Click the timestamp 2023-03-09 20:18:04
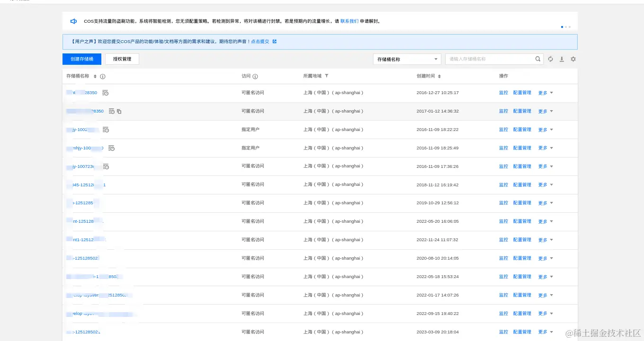The height and width of the screenshot is (341, 644). (x=438, y=332)
